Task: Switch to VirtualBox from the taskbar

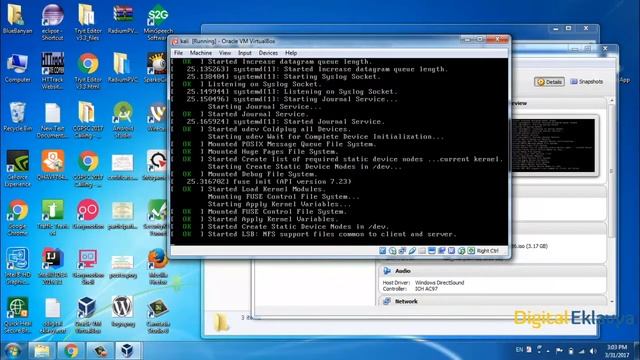Action: (x=128, y=351)
